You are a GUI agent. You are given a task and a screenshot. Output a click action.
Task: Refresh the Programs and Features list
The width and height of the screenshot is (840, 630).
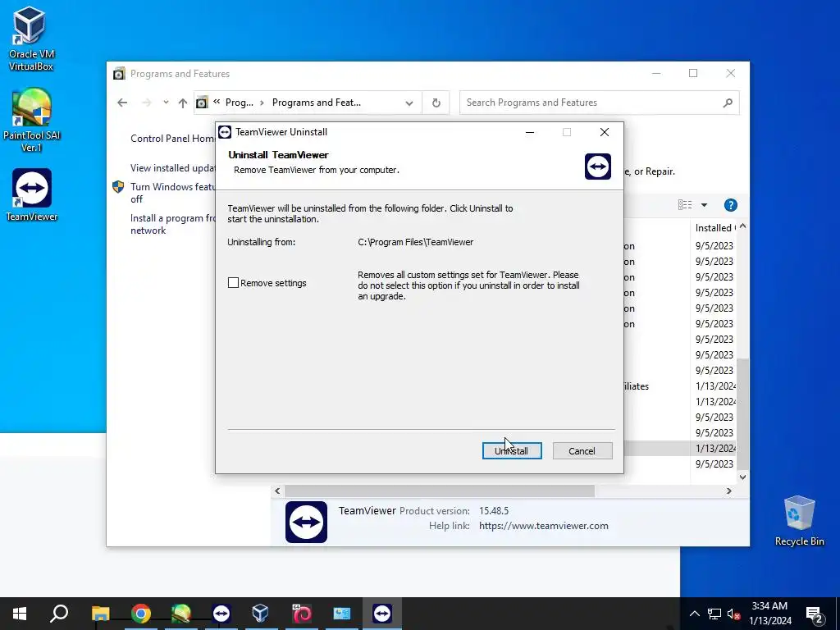(436, 103)
